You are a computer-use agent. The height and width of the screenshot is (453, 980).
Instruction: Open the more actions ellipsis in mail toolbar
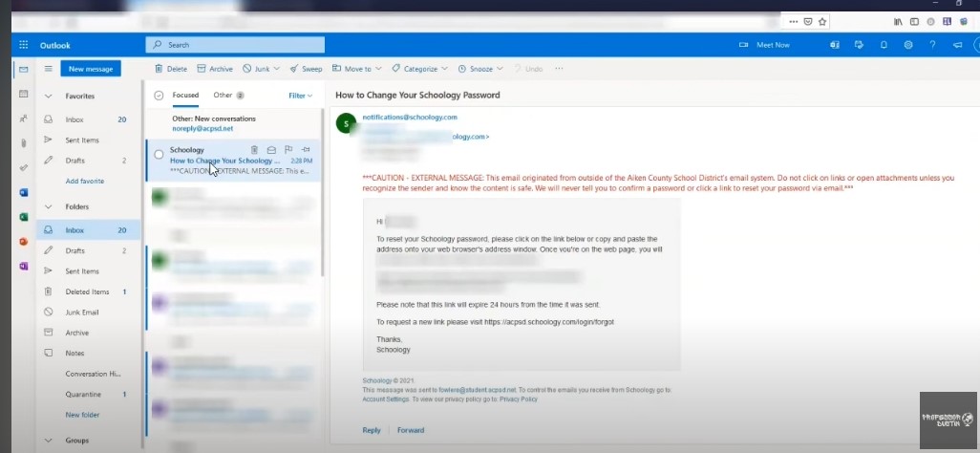pos(559,69)
